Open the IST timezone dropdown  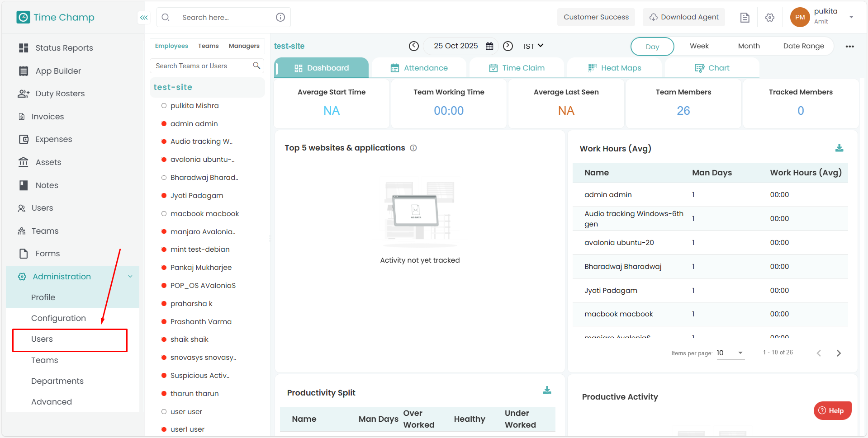coord(533,46)
